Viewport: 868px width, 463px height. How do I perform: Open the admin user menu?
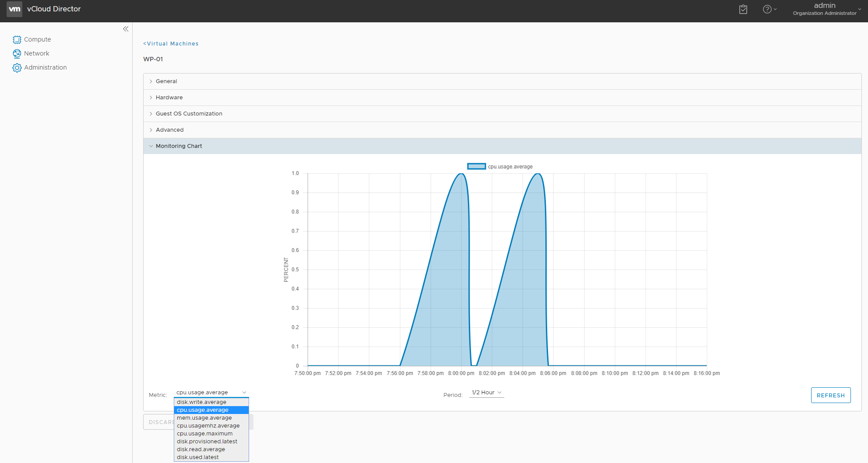coord(826,9)
